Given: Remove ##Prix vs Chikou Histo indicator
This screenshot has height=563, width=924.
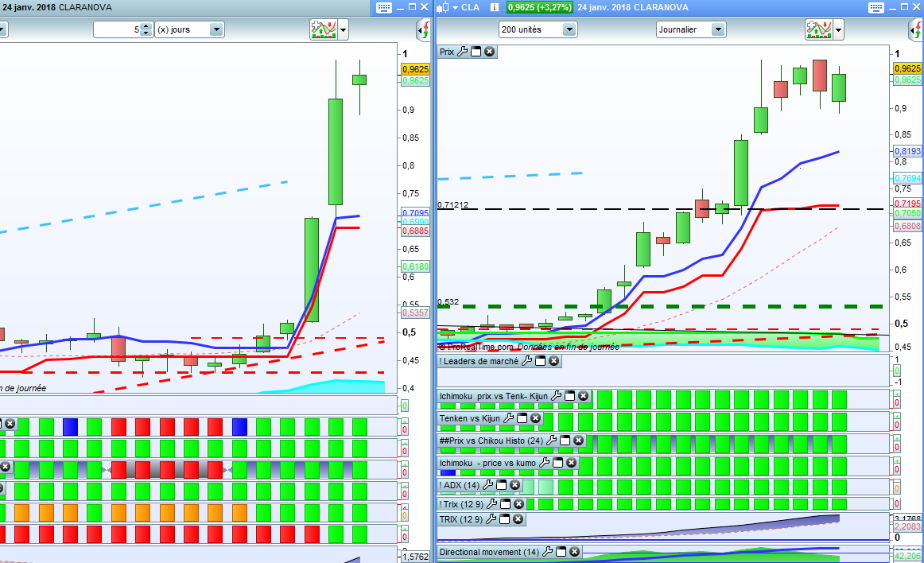Looking at the screenshot, I should click(579, 441).
